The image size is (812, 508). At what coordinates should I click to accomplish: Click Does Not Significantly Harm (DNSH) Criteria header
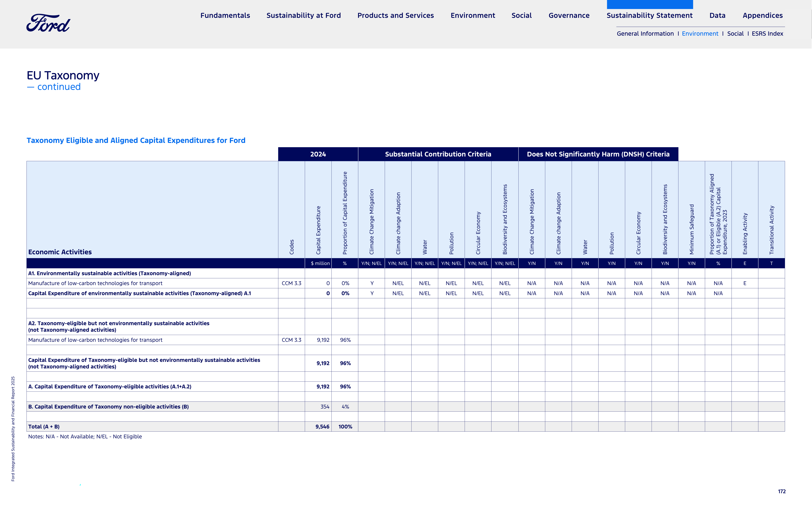coord(598,154)
